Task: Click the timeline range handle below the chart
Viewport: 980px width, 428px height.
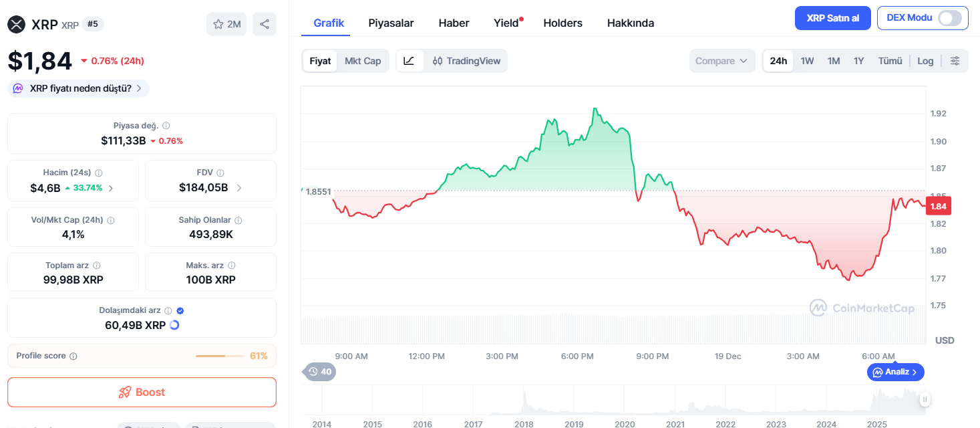Action: pos(925,400)
